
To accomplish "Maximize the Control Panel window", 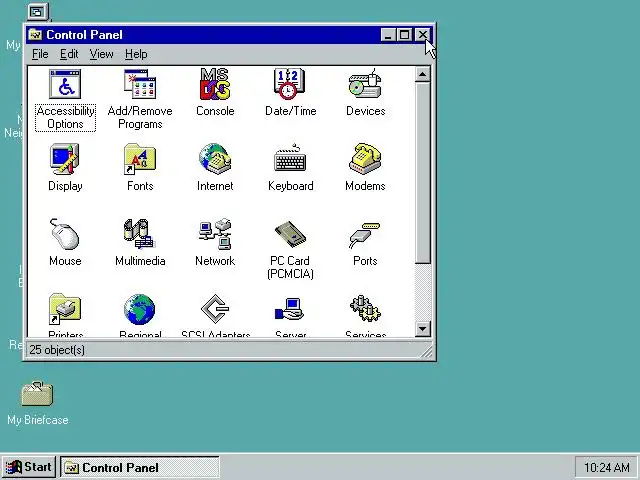I will pos(404,35).
